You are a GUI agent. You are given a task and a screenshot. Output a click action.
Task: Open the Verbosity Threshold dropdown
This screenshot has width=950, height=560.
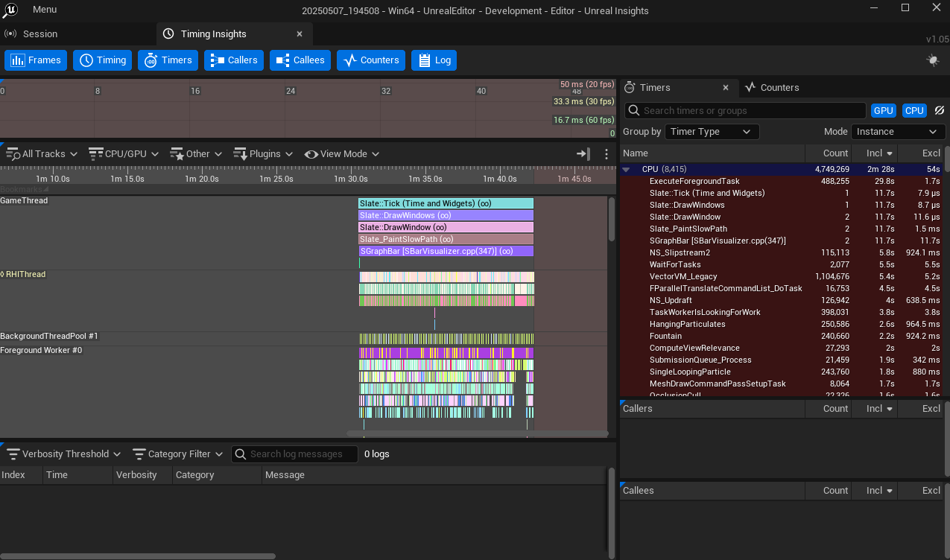coord(64,454)
